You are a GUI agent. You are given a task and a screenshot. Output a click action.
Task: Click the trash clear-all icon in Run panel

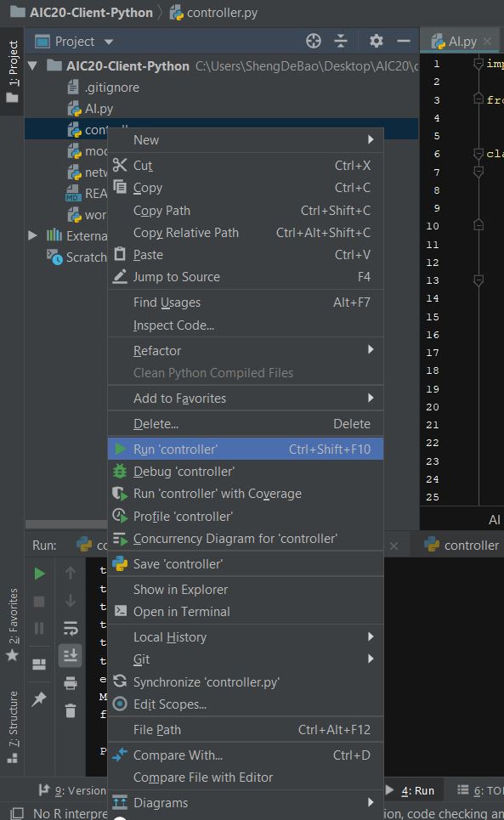(71, 710)
